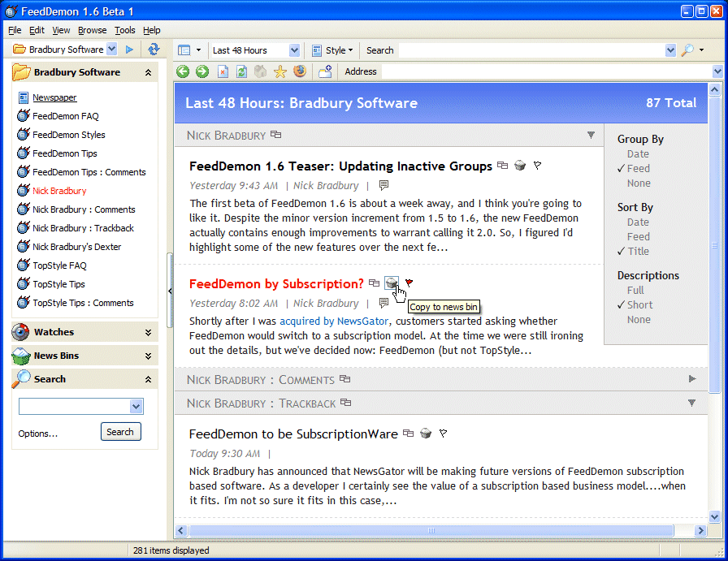Collapse the Bradbury Software panel
The width and height of the screenshot is (728, 561).
(x=148, y=72)
